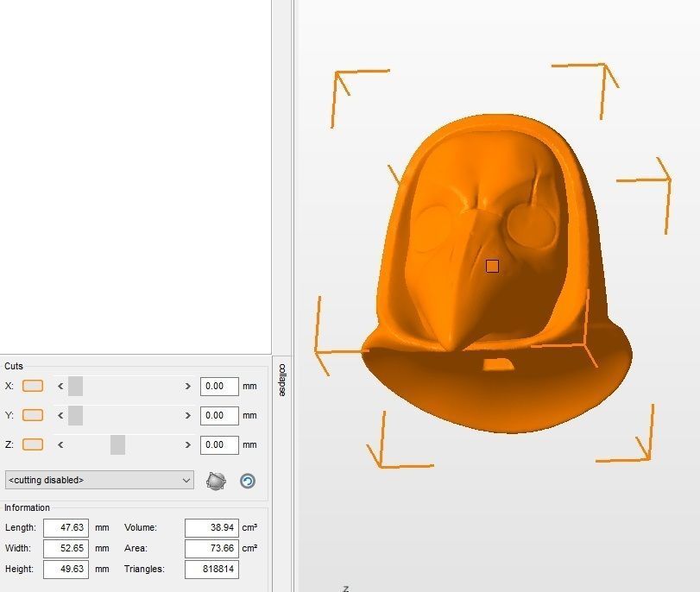Click the collapse panel tab
This screenshot has width=700, height=592.
coord(282,380)
